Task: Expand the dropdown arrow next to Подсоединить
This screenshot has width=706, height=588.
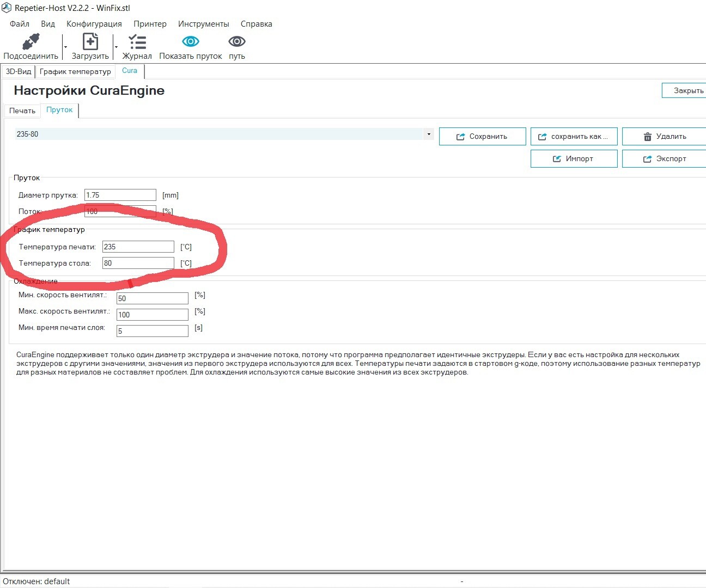Action: (65, 47)
